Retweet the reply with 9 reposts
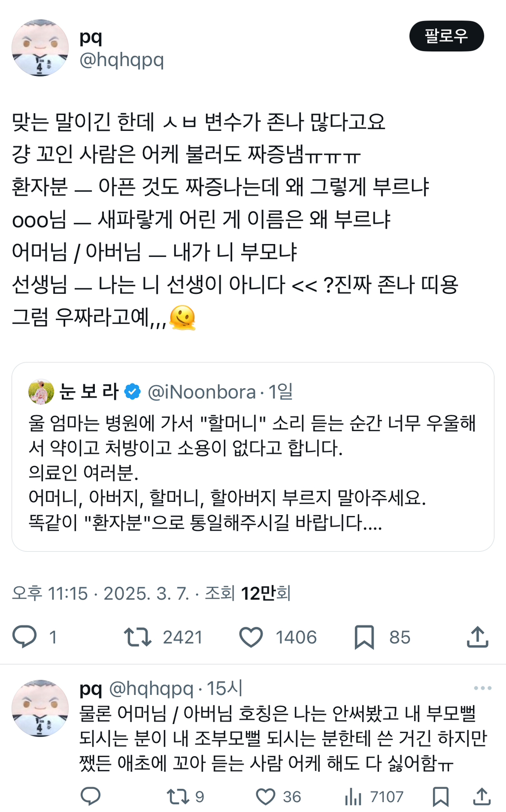This screenshot has width=506, height=812. click(177, 796)
